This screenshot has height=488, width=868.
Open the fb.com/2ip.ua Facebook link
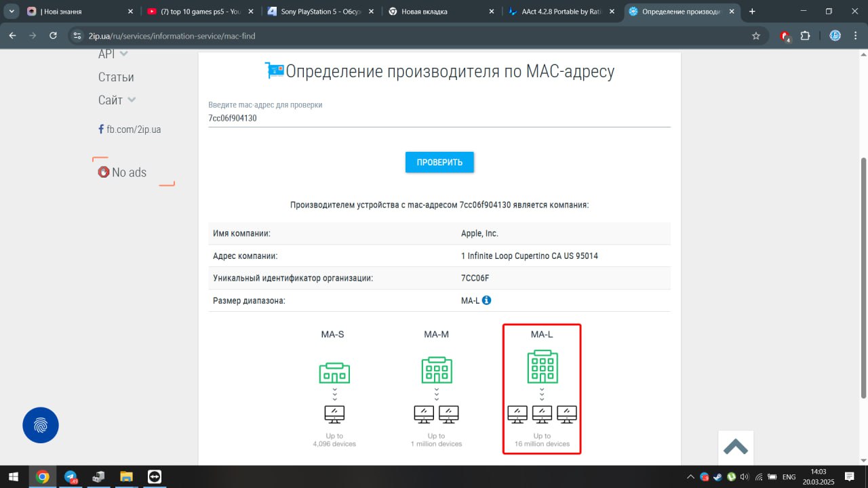[x=130, y=129]
